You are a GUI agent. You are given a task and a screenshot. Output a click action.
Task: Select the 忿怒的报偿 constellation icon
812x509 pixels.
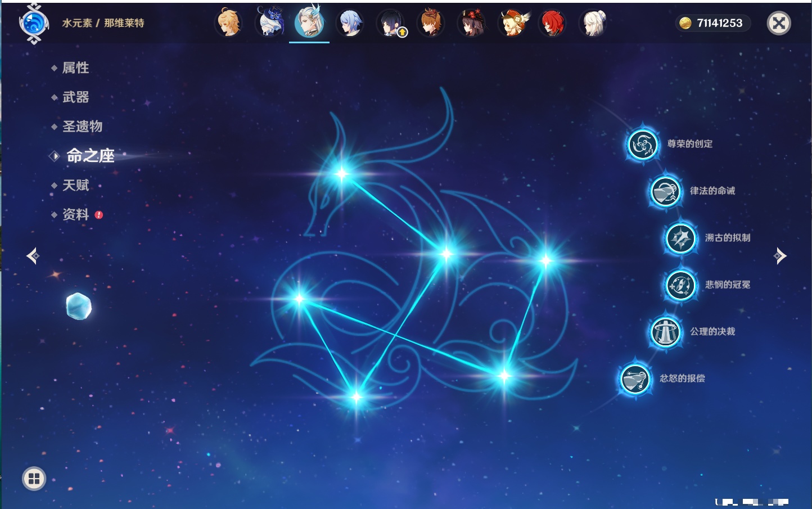pyautogui.click(x=635, y=379)
